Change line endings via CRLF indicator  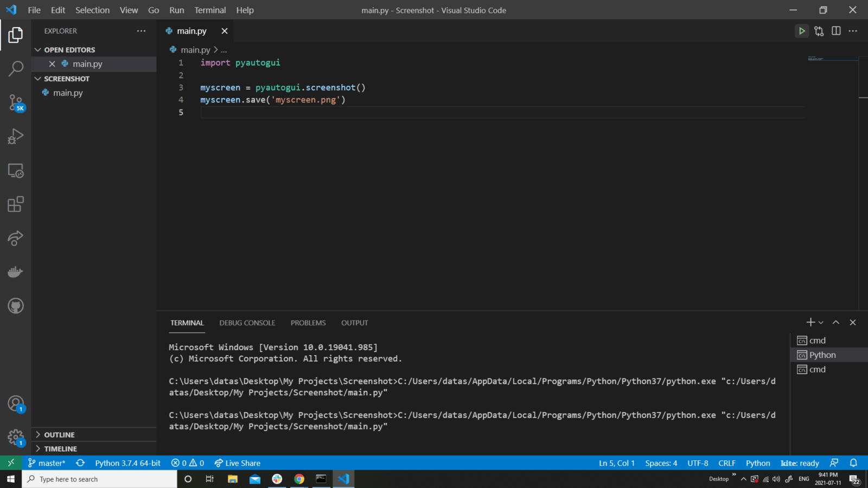(x=727, y=463)
